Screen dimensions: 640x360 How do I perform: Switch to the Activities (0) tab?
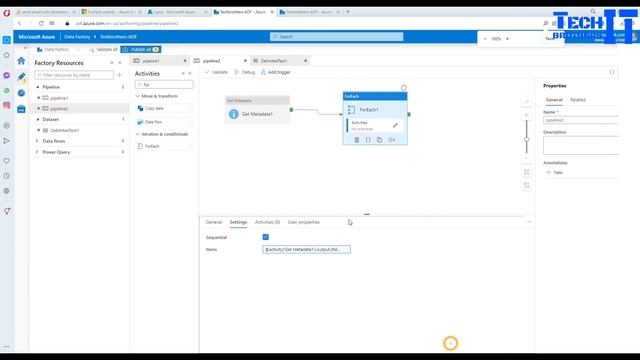pos(267,222)
